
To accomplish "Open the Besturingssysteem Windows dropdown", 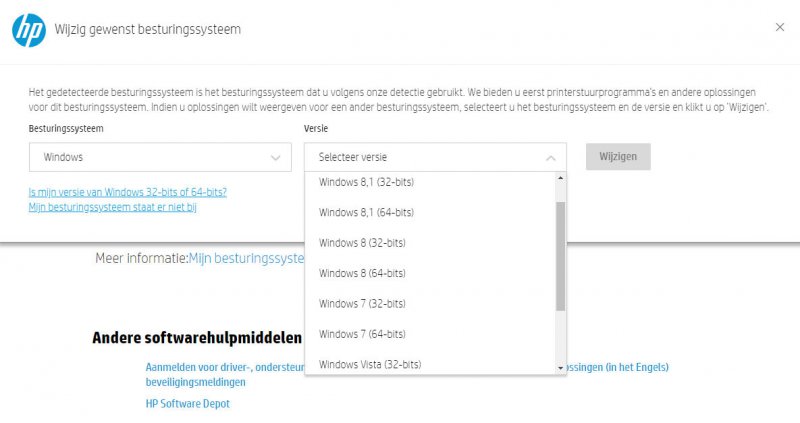I will [160, 157].
